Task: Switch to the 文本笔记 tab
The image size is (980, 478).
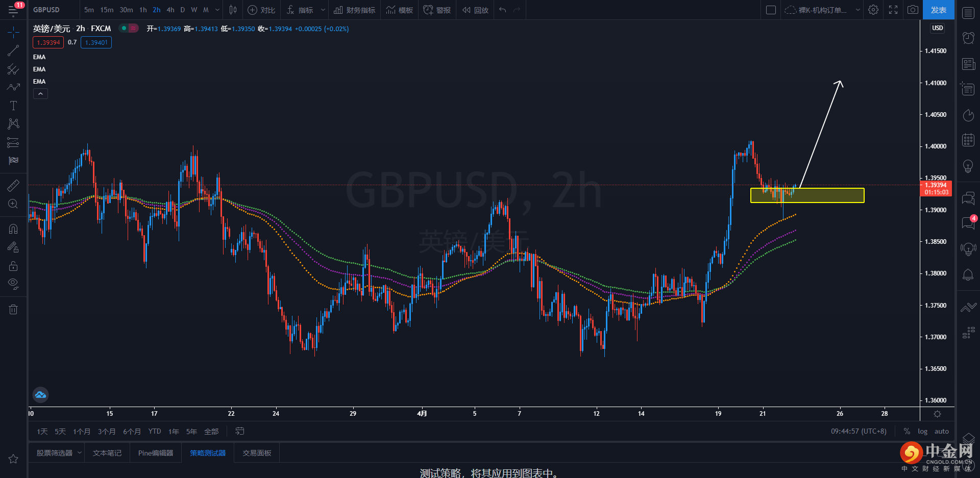Action: (107, 453)
